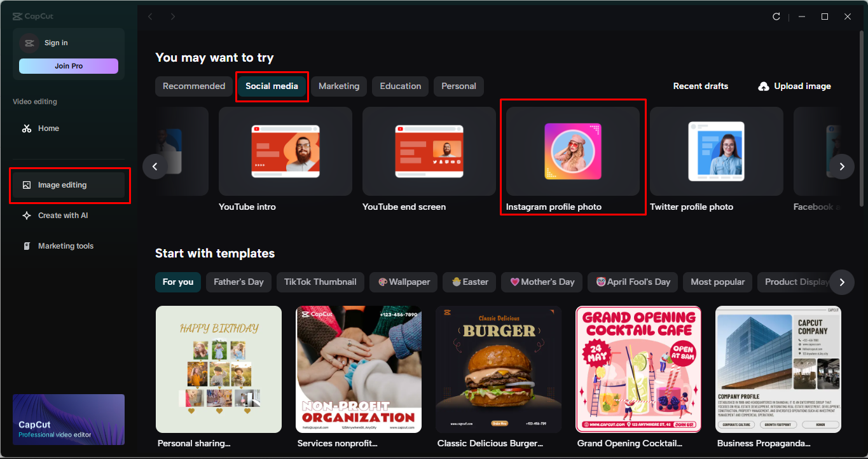
Task: Select the Education category chip
Action: (x=399, y=86)
